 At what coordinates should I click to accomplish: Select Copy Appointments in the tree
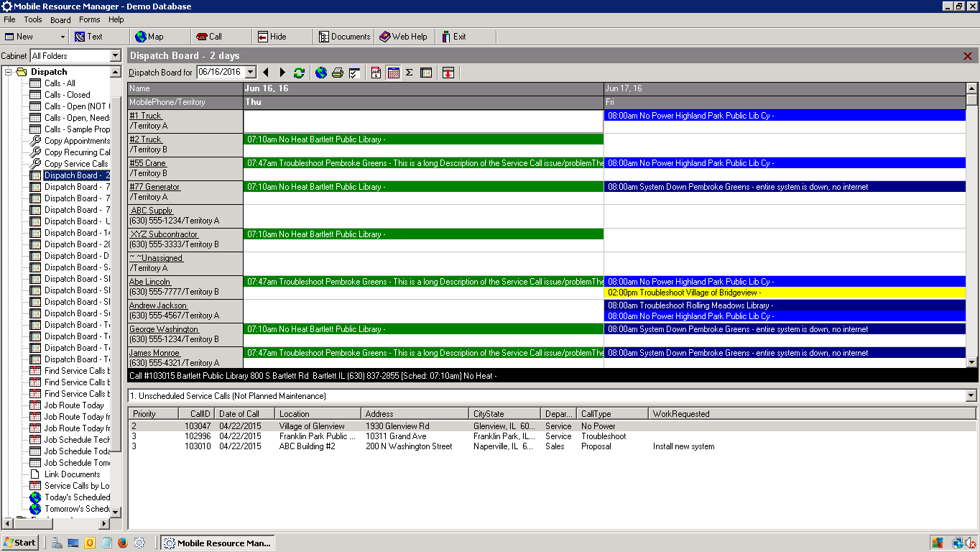coord(77,141)
